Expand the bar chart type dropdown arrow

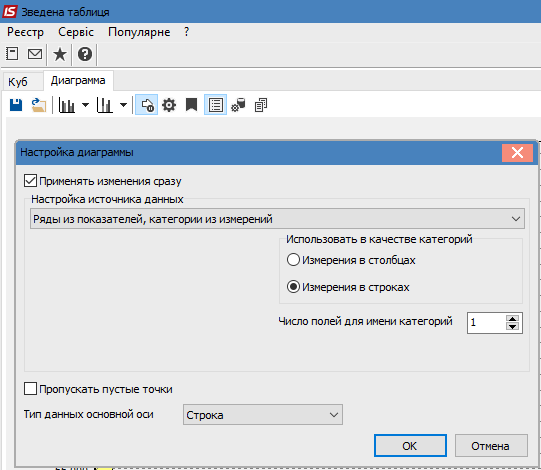tap(86, 105)
